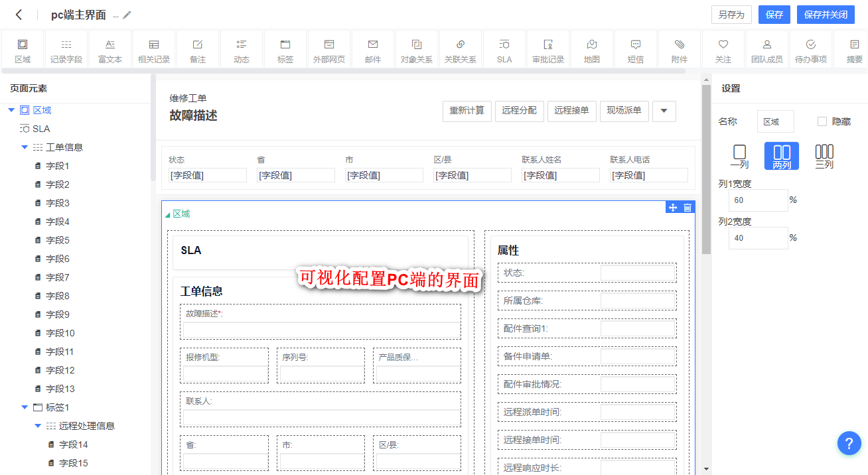
Task: Open the blue help question button
Action: [x=849, y=442]
